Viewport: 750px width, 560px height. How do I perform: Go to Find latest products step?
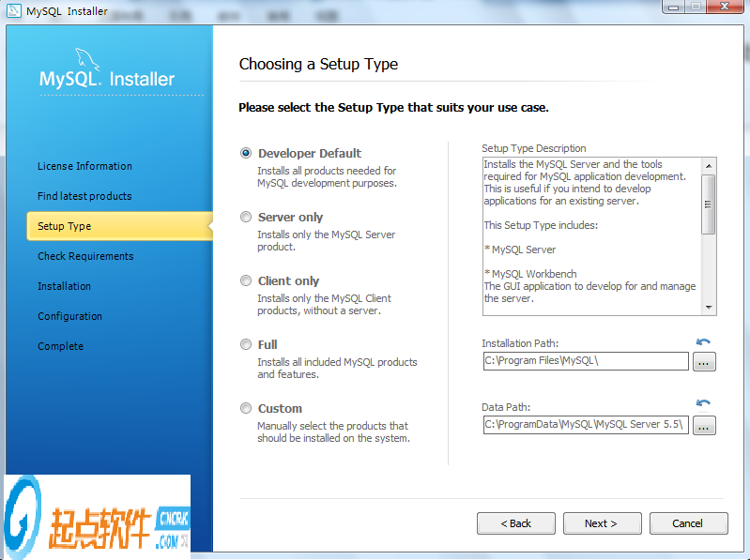point(84,196)
